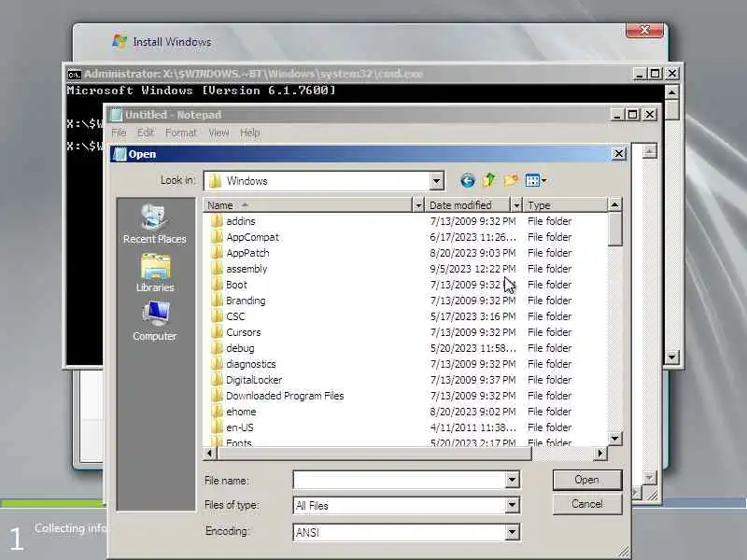Click date '8/20/2023 9:03 PM'
747x560 pixels.
[x=472, y=253]
